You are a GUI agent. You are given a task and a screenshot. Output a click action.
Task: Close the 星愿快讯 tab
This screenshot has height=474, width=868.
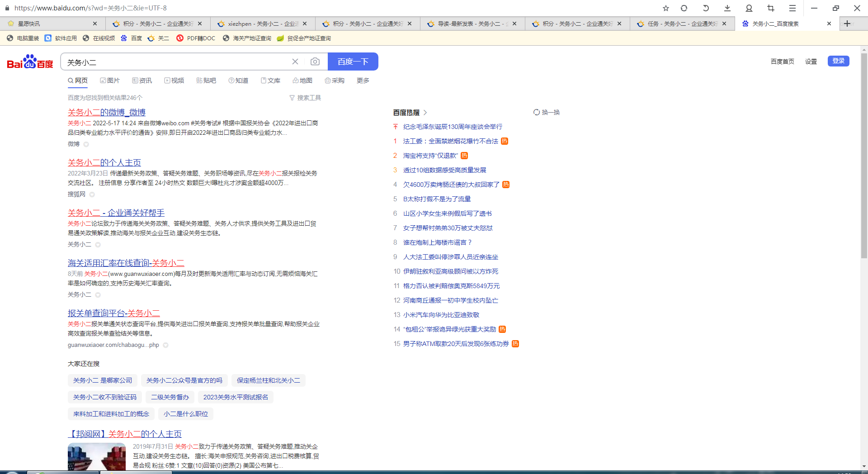95,24
